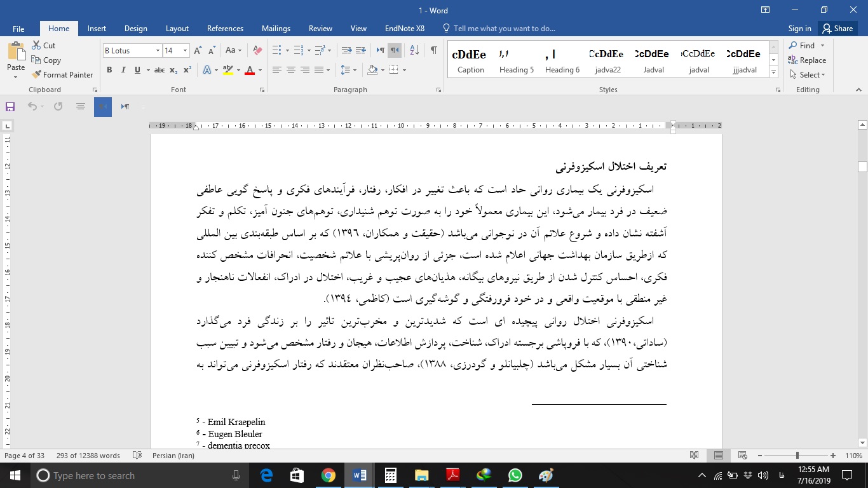Click the Sign in link
This screenshot has height=488, width=868.
point(799,29)
